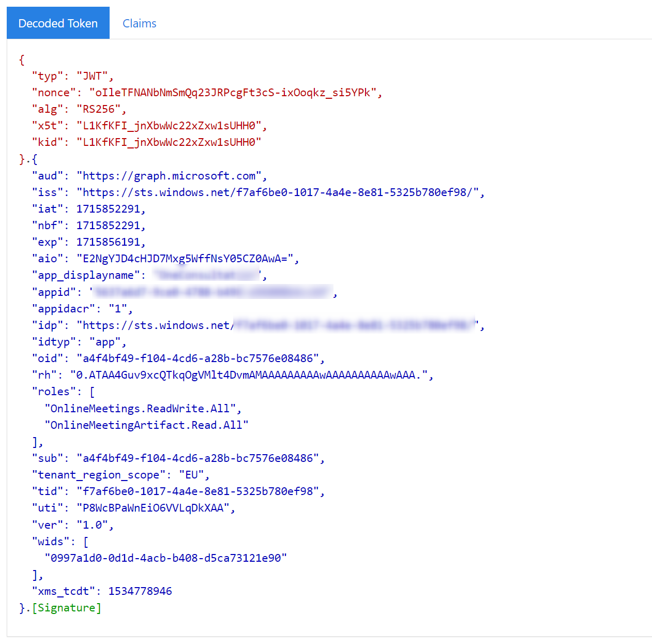Click the tid GUID value
652x644 pixels.
(x=198, y=491)
